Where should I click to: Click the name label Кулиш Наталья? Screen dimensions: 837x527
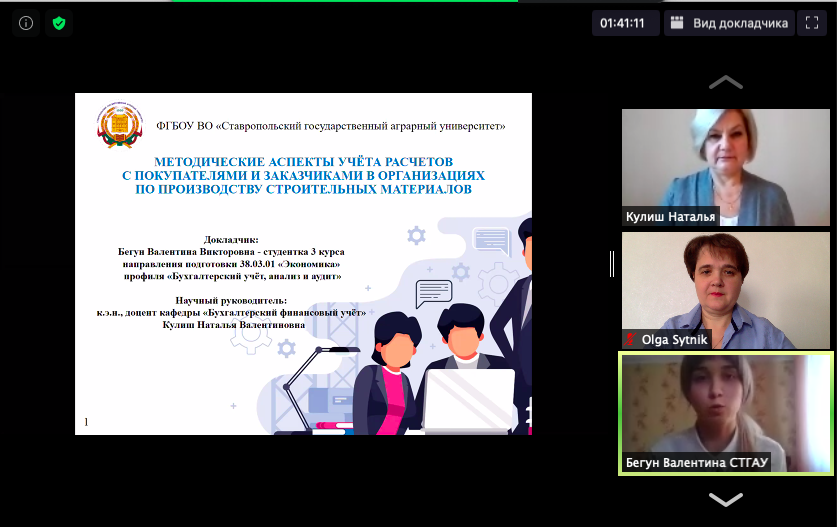[x=670, y=217]
